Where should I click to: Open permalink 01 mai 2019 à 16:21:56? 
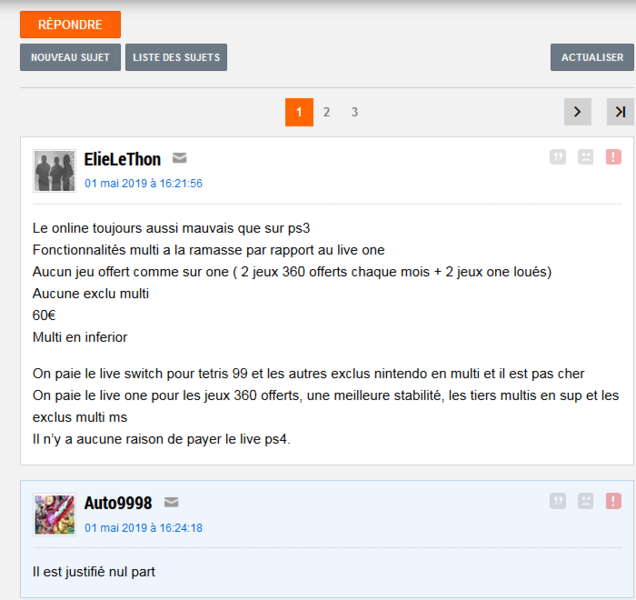click(143, 183)
